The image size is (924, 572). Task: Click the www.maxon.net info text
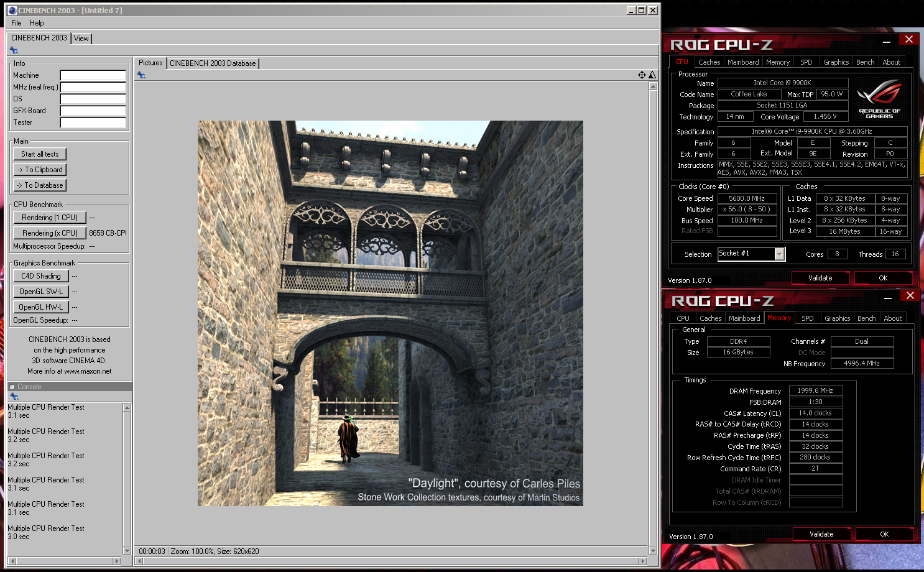[88, 371]
